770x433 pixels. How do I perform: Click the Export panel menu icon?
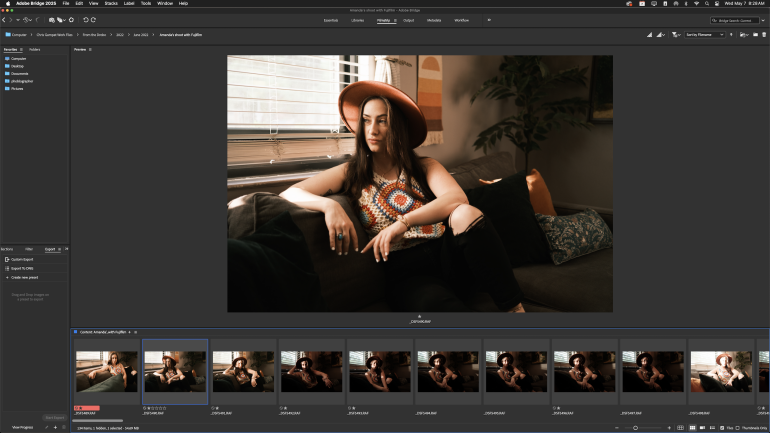coord(59,249)
